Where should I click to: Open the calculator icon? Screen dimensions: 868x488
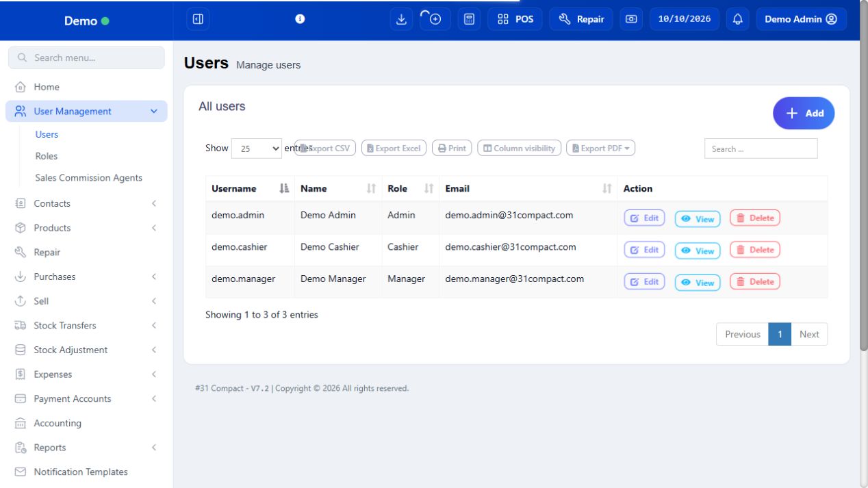point(469,19)
